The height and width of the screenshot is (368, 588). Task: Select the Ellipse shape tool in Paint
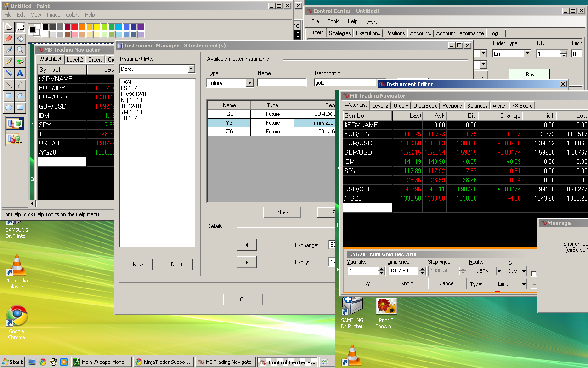(x=8, y=108)
